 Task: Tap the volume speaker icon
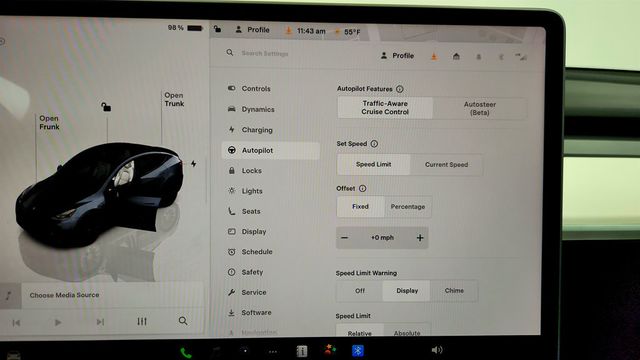tap(437, 350)
